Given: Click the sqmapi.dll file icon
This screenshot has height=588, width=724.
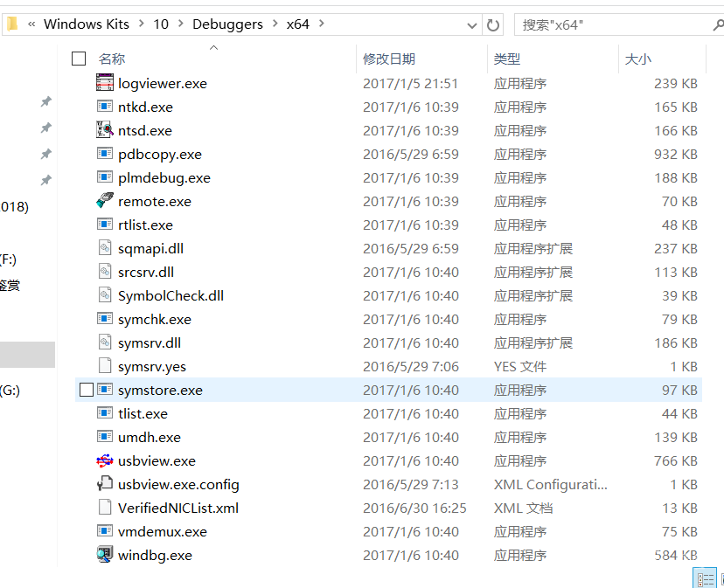Looking at the screenshot, I should [x=105, y=248].
